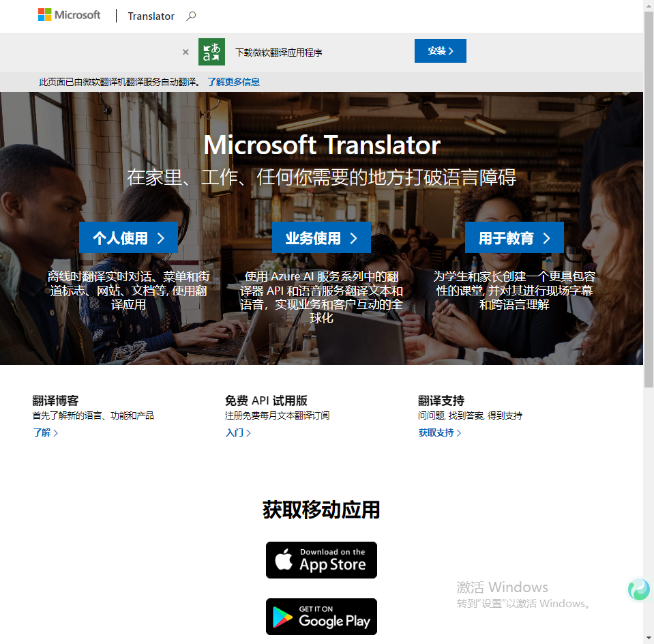Select the 个人使用 button
Image resolution: width=654 pixels, height=644 pixels.
coord(128,237)
